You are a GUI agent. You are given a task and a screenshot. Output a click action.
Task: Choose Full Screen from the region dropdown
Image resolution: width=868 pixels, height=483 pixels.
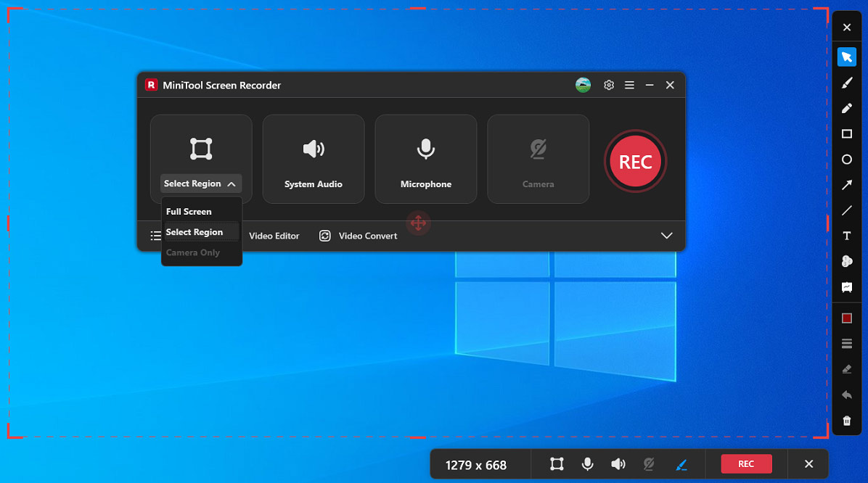(189, 211)
